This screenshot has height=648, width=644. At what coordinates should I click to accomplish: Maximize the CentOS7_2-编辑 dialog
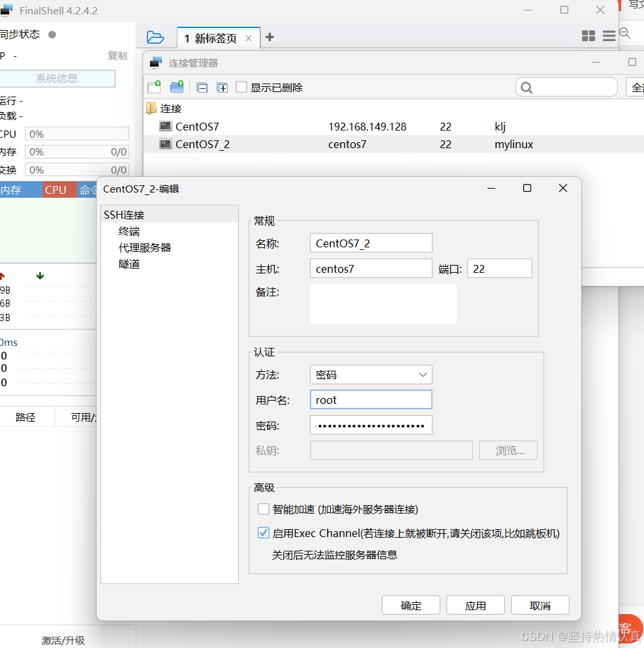[527, 188]
